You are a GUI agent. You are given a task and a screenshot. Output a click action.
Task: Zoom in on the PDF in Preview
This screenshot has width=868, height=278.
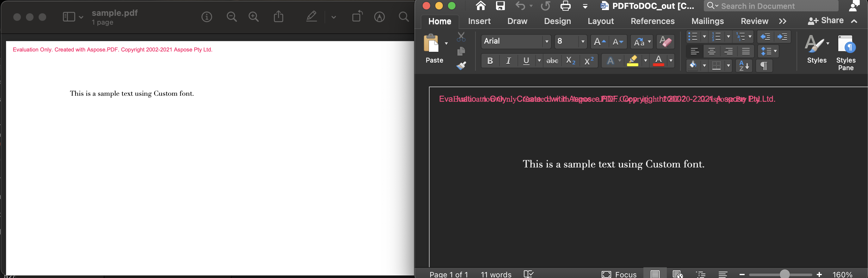253,17
